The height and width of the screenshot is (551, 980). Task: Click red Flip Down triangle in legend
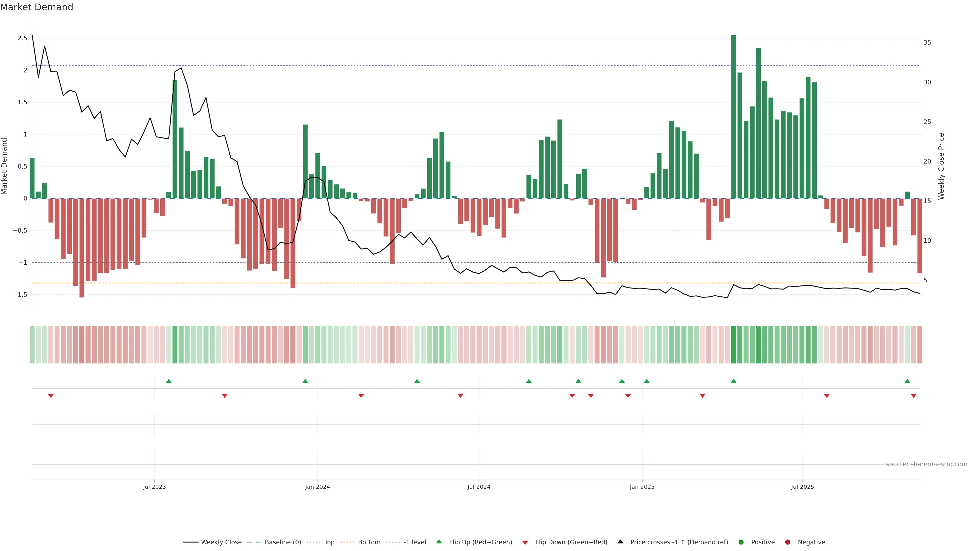525,542
